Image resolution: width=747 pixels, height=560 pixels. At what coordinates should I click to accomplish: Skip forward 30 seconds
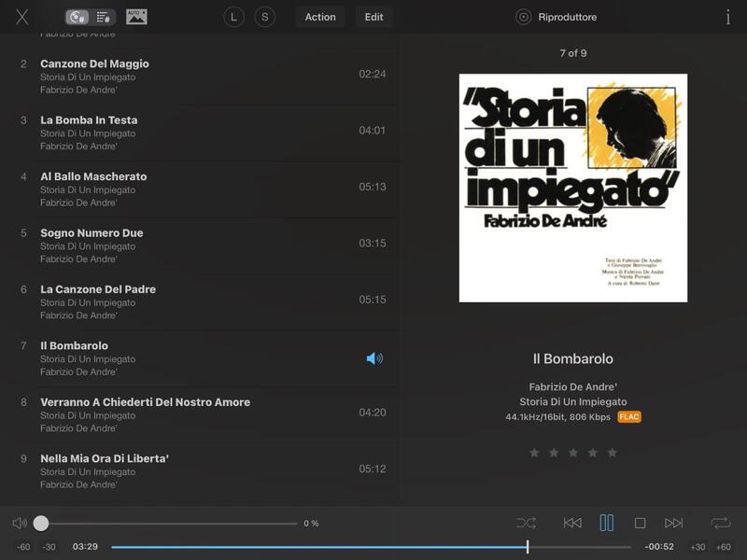pyautogui.click(x=698, y=547)
